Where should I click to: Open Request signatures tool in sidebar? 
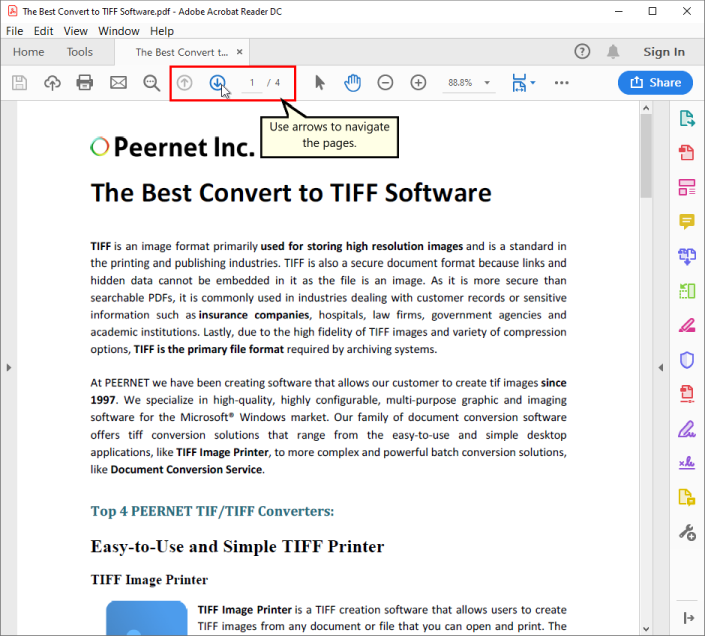(x=687, y=463)
